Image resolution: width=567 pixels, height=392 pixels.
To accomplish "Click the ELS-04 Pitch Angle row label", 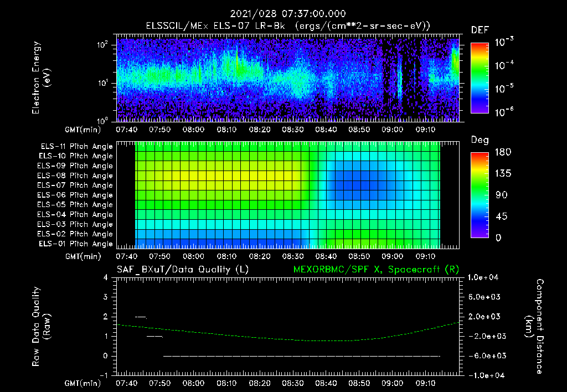I will pos(75,214).
